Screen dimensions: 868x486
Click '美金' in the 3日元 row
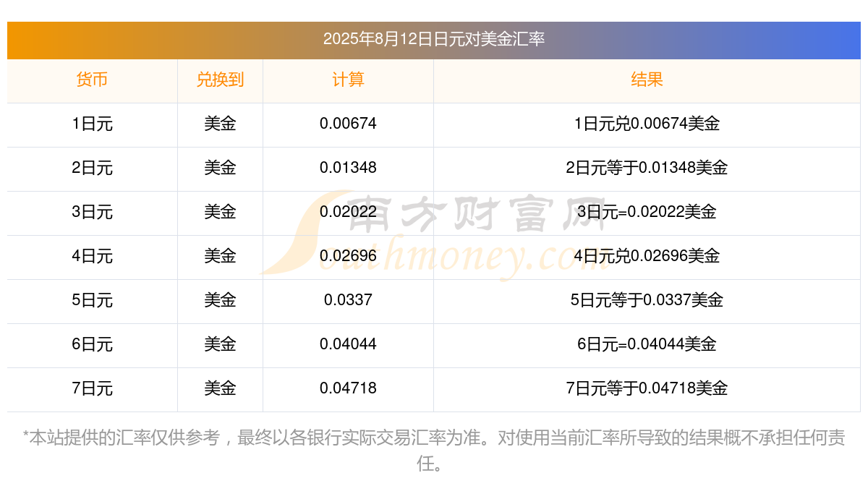coord(220,212)
